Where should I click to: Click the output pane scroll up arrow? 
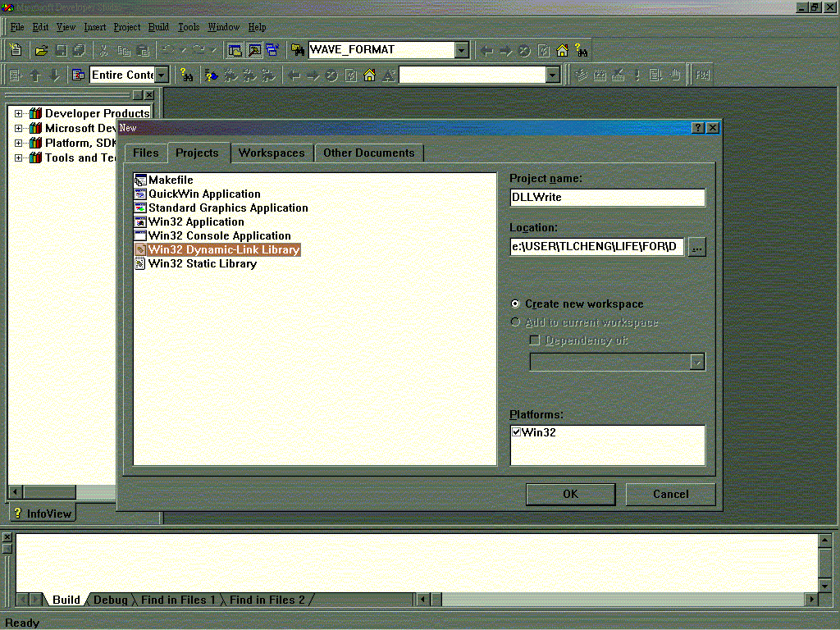coord(825,540)
